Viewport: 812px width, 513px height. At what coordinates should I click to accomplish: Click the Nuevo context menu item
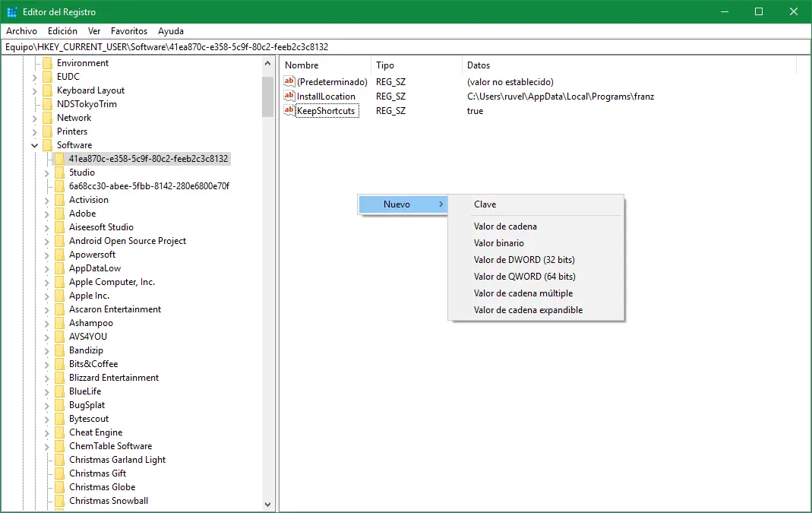click(403, 204)
